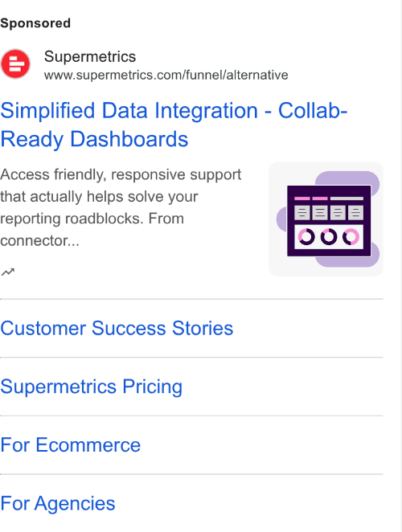Visit the For Agencies sitelink
Viewport: 402px width, 532px height.
coord(58,503)
